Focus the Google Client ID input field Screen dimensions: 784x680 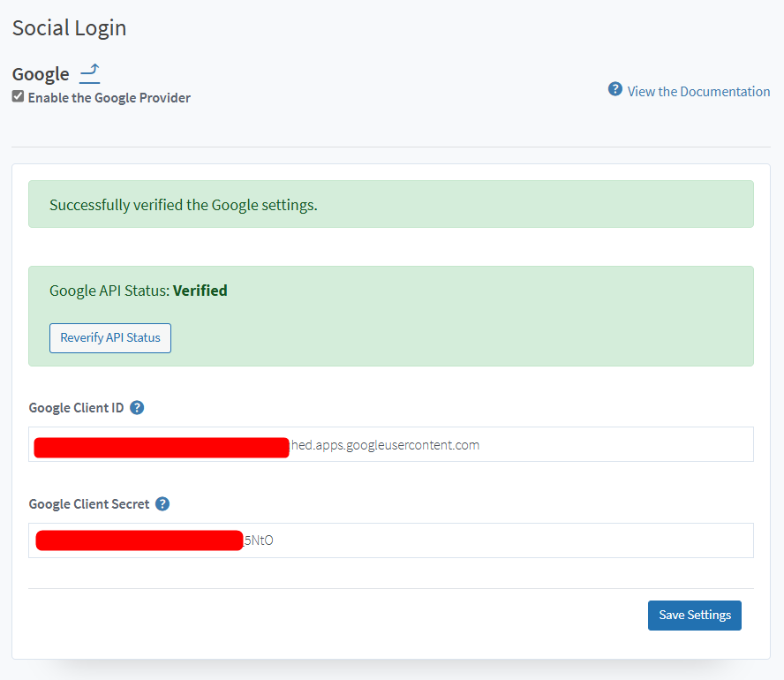click(x=391, y=444)
